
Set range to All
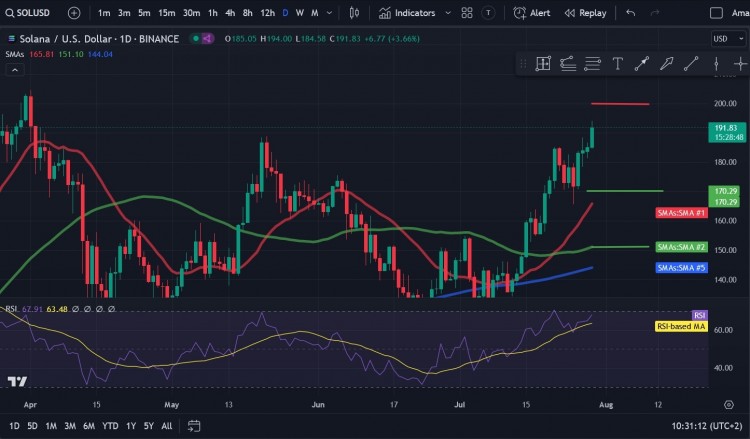click(166, 426)
